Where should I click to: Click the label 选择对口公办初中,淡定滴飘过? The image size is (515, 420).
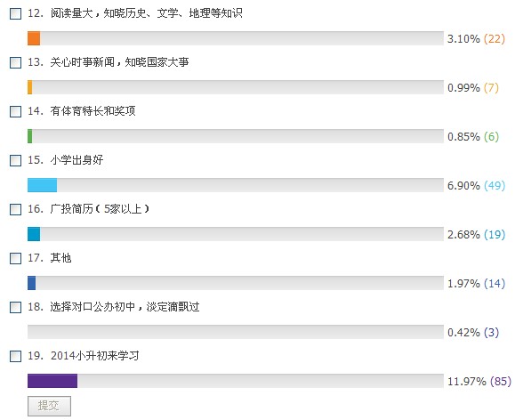pyautogui.click(x=125, y=307)
